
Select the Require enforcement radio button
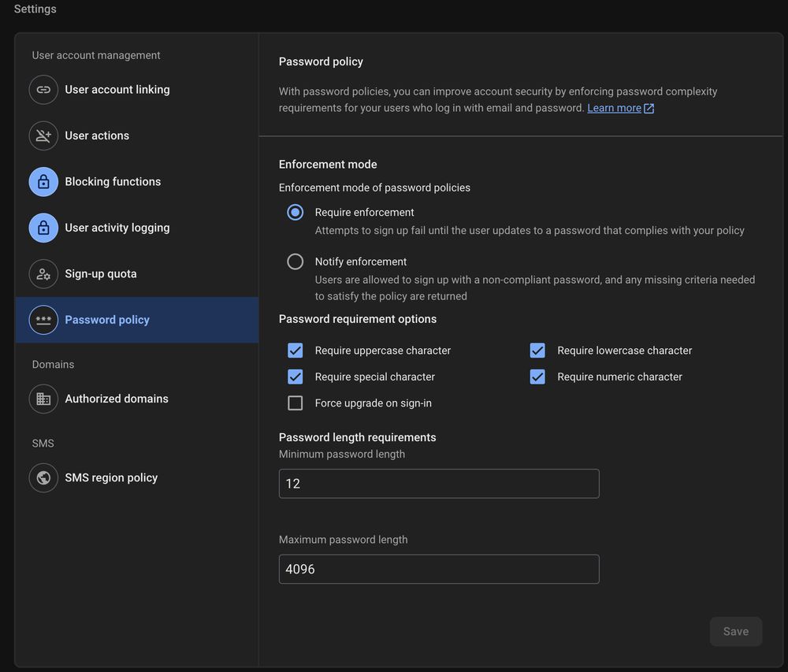click(x=295, y=213)
